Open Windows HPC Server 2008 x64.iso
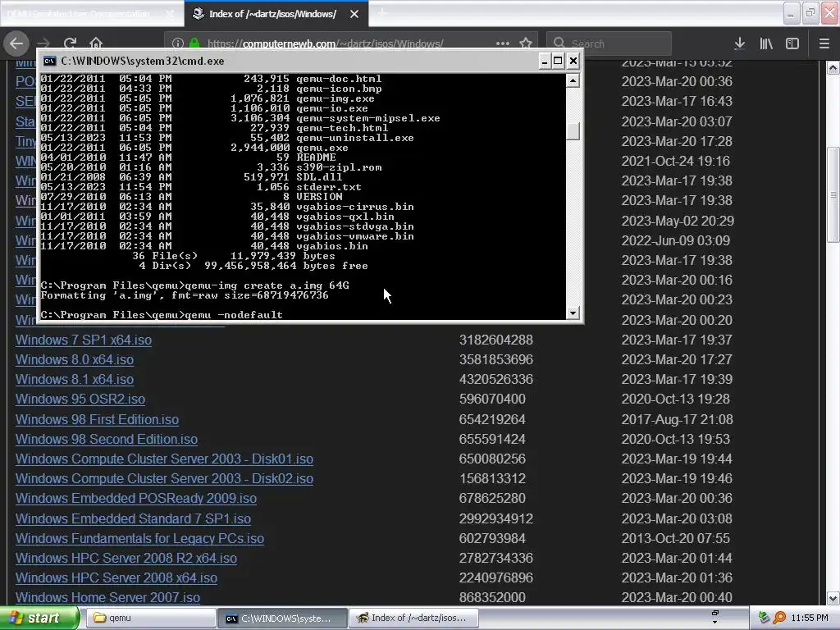Image resolution: width=840 pixels, height=630 pixels. [116, 578]
